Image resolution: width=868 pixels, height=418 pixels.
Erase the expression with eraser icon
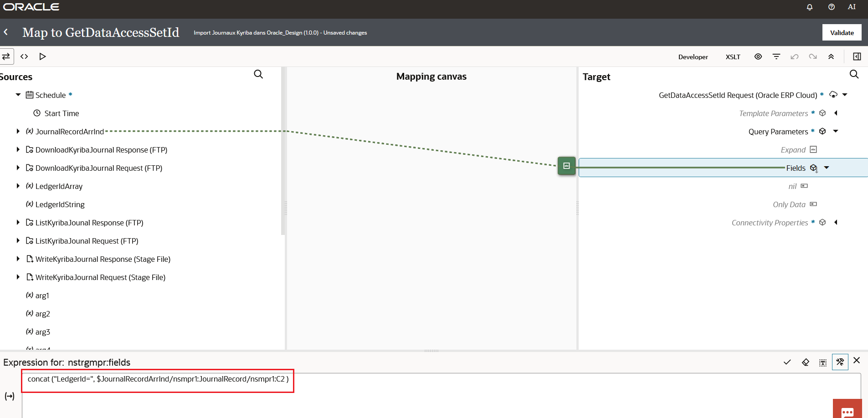click(x=806, y=362)
